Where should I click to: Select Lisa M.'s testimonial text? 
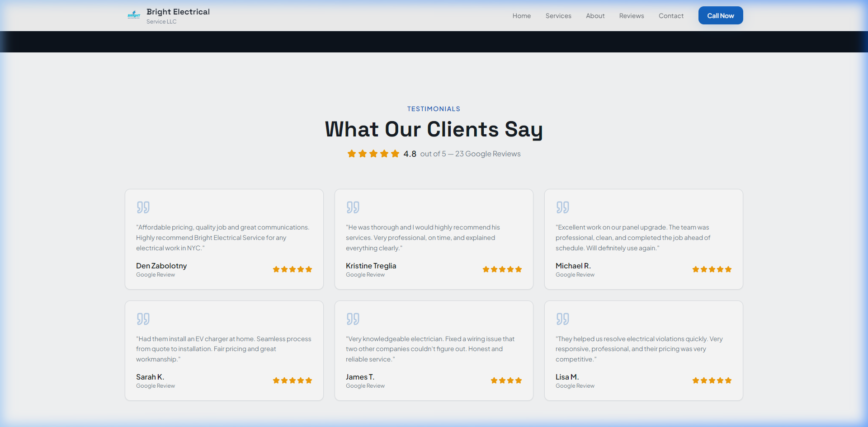639,349
